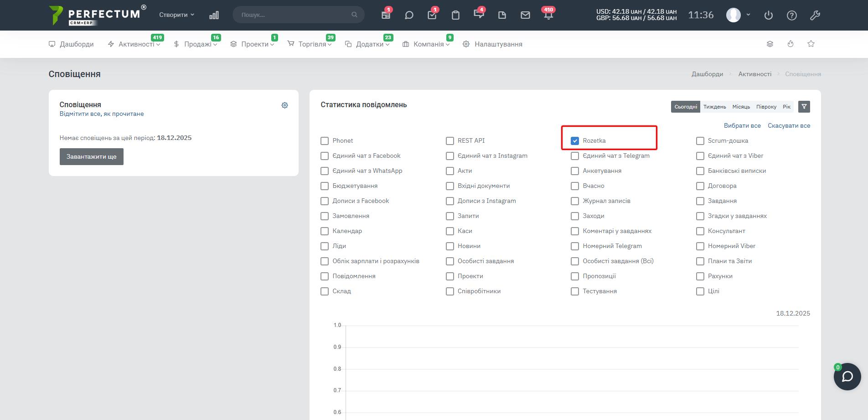The width and height of the screenshot is (868, 420).
Task: Click the power logout icon
Action: 769,15
